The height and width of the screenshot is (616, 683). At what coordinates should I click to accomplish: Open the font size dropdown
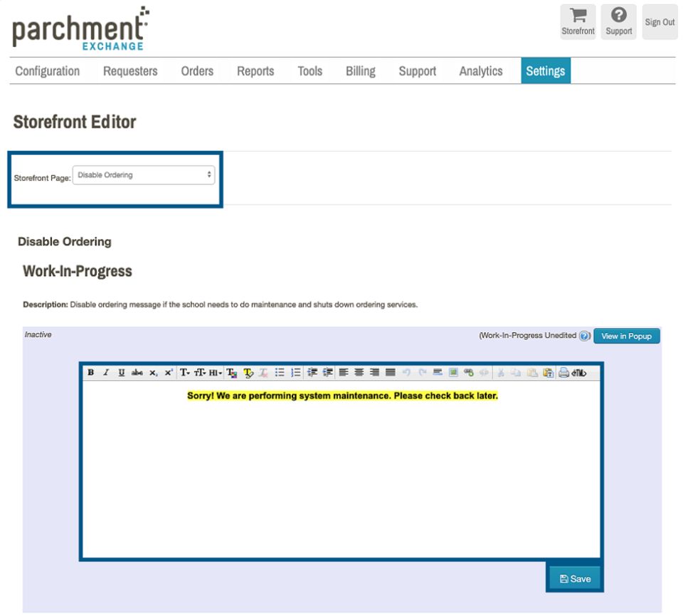pos(200,373)
